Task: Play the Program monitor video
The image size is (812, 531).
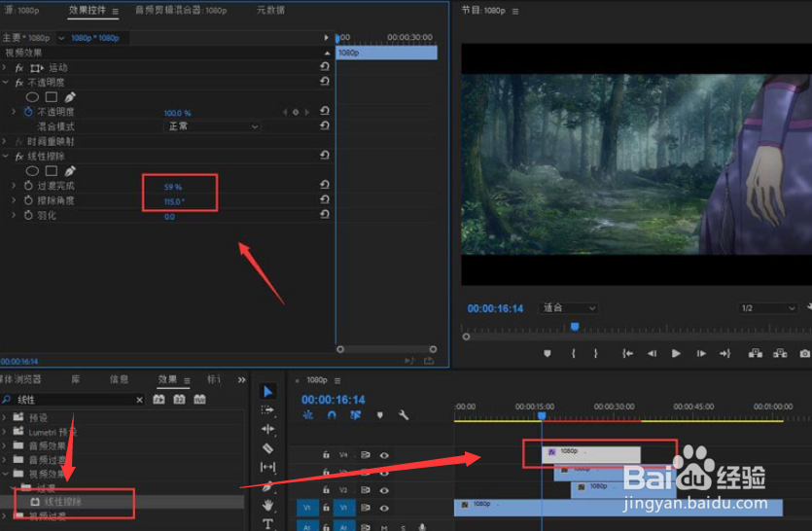Action: (x=676, y=353)
